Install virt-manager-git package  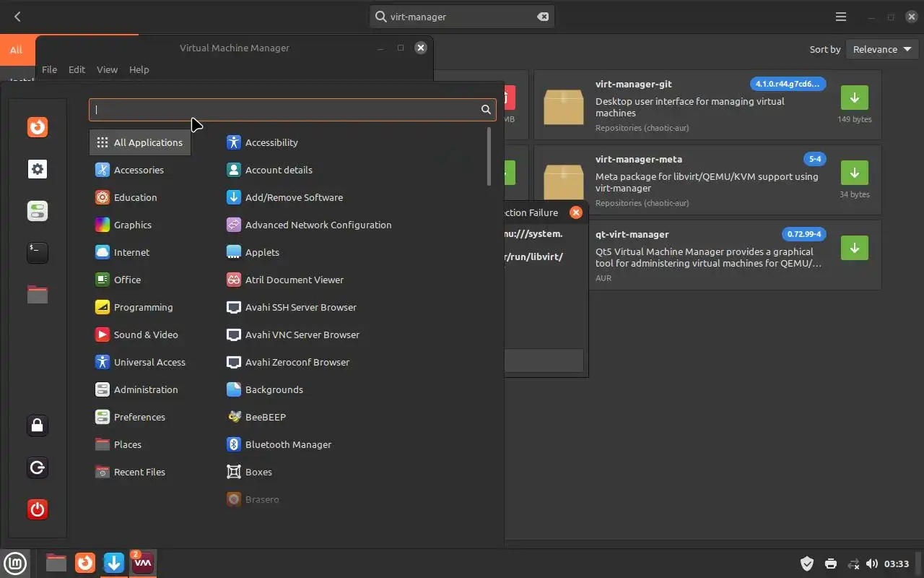(x=854, y=98)
